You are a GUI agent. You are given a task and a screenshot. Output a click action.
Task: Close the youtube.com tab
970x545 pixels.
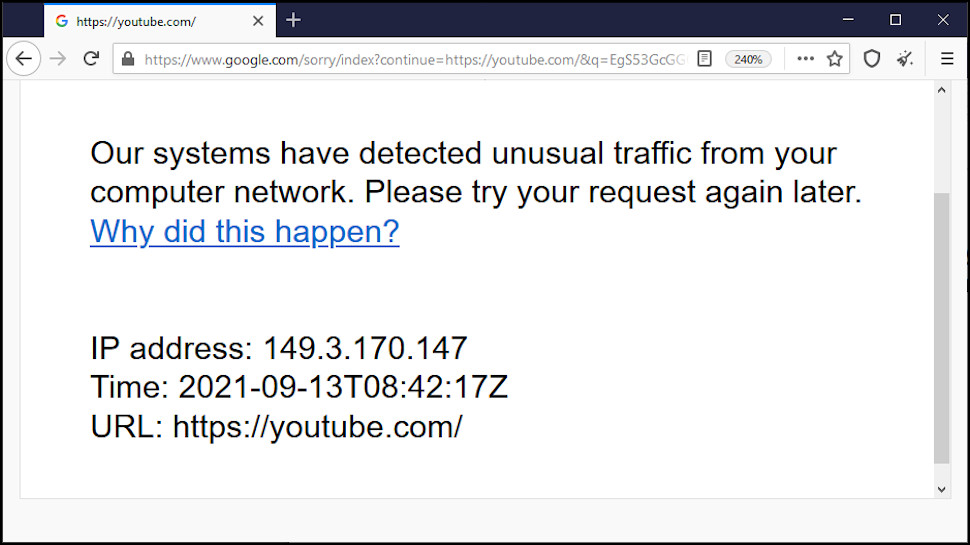[259, 21]
